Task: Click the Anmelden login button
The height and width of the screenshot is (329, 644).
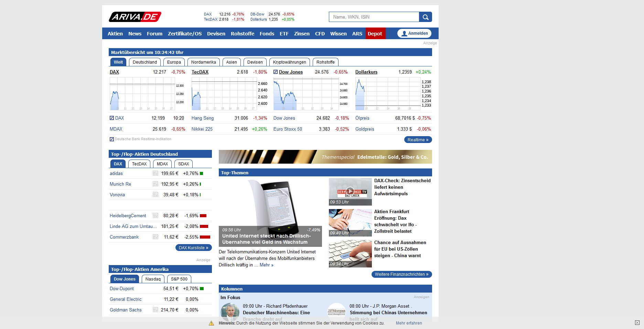Action: (414, 33)
